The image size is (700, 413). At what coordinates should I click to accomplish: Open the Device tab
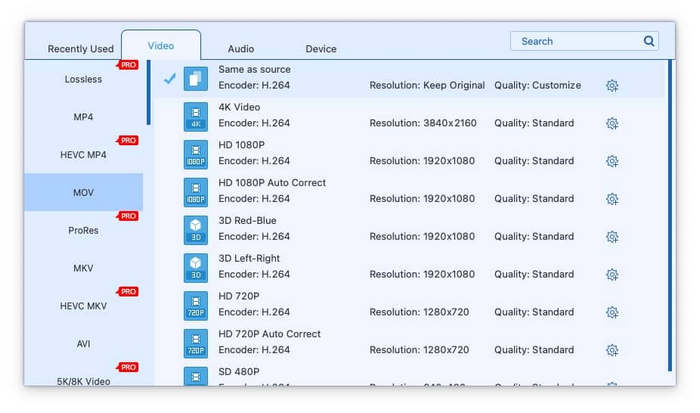pyautogui.click(x=321, y=49)
